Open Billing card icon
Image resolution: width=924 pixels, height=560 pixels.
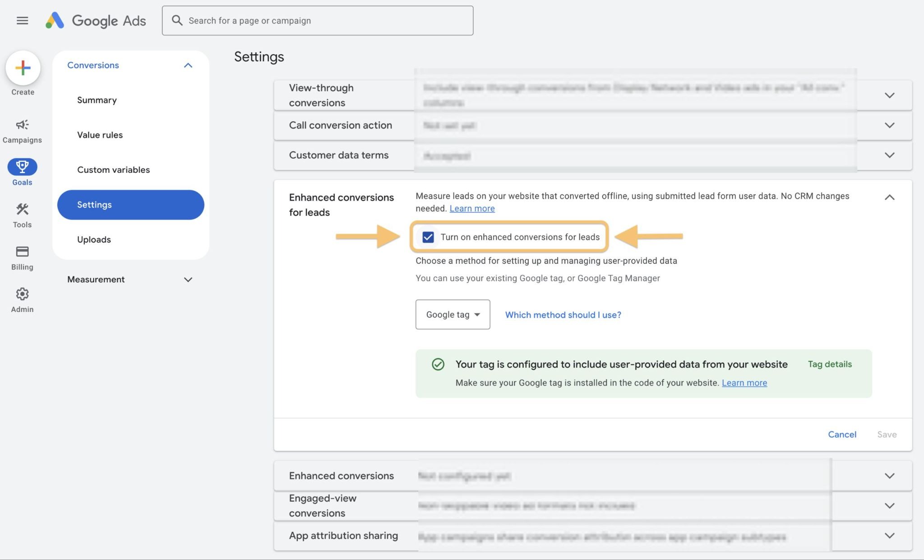point(22,252)
